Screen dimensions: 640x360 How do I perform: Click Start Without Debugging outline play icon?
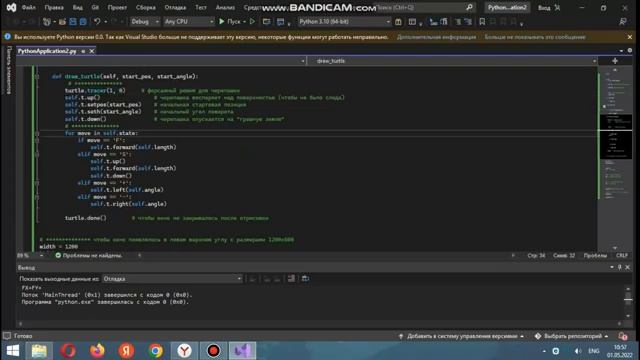click(x=252, y=22)
